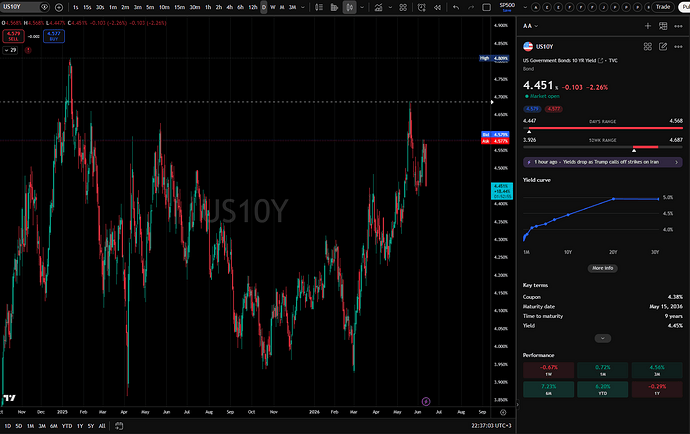This screenshot has width=690, height=434.
Task: Add a note with the US10Y edit icon
Action: coord(663,47)
